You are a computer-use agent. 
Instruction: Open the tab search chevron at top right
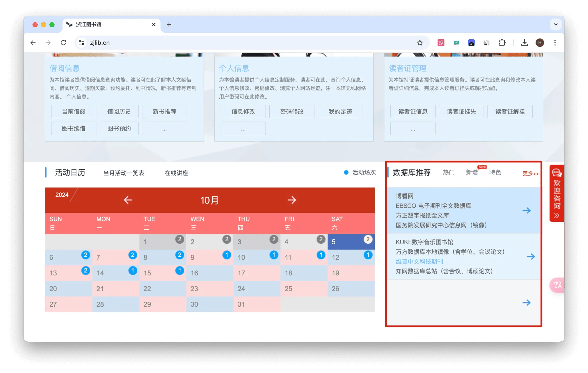pyautogui.click(x=556, y=24)
